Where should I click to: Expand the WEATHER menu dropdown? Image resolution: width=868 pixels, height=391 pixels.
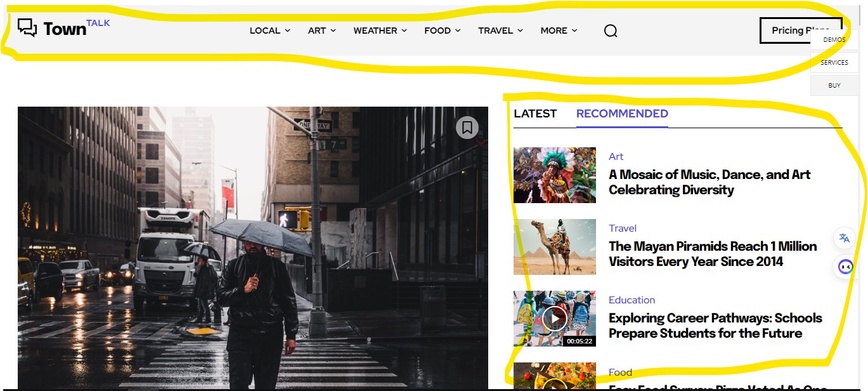pyautogui.click(x=380, y=30)
